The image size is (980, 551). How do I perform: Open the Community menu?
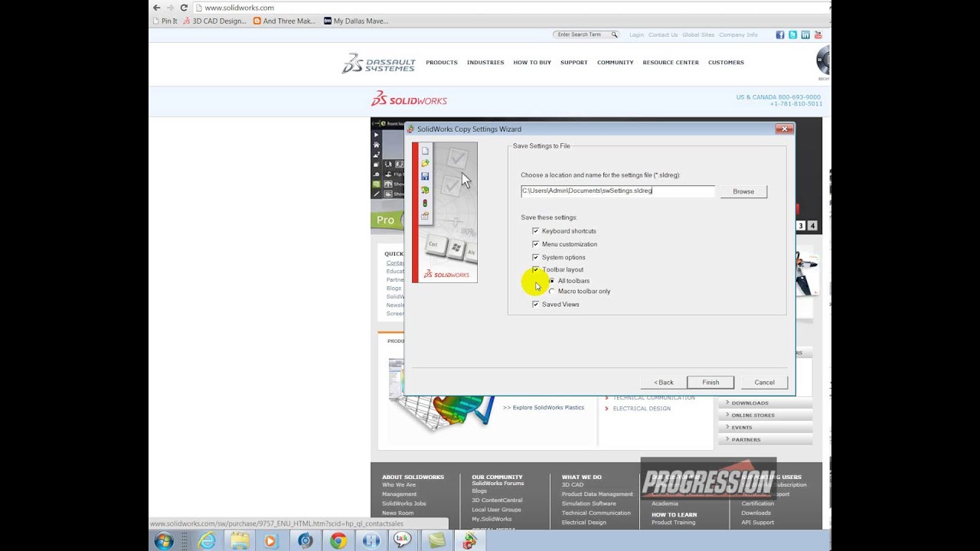point(616,63)
